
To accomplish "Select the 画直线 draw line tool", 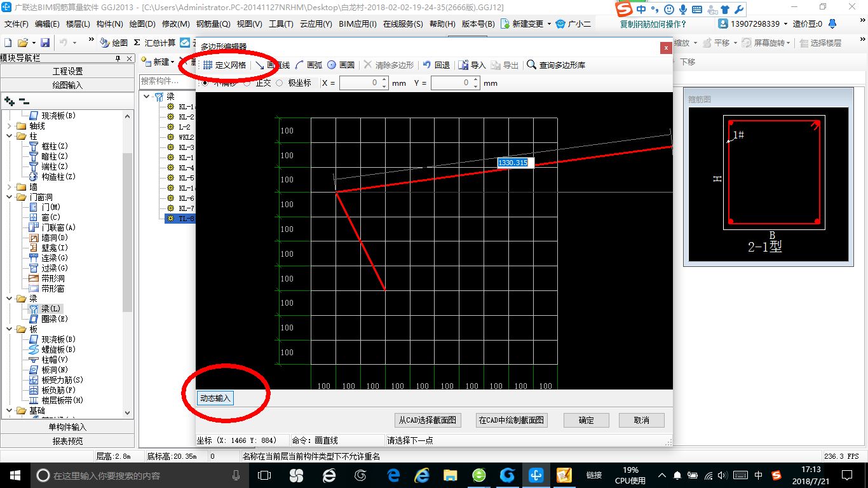I will (x=273, y=65).
